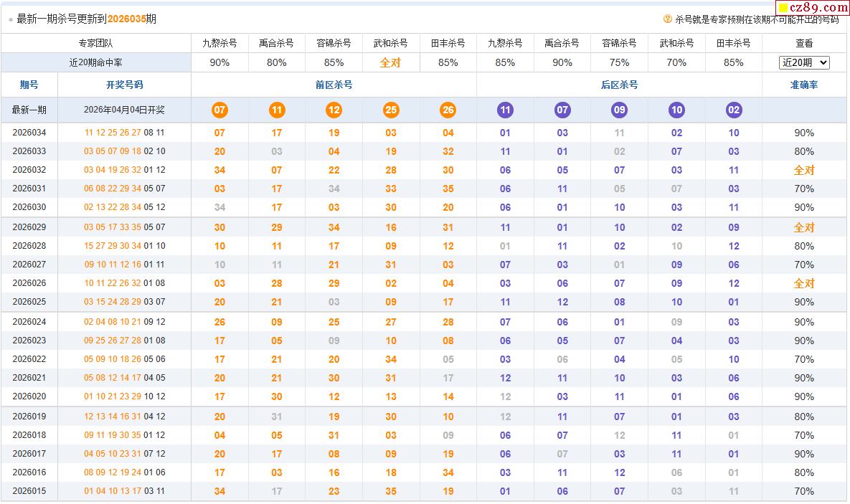This screenshot has width=850, height=504.
Task: Select the purple ball 02 in latest row
Action: coord(733,110)
